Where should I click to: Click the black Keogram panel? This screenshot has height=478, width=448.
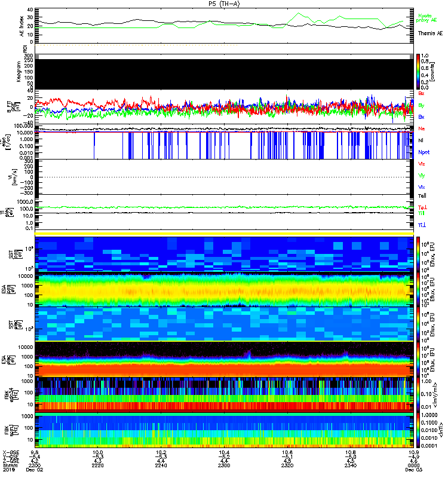[x=224, y=74]
